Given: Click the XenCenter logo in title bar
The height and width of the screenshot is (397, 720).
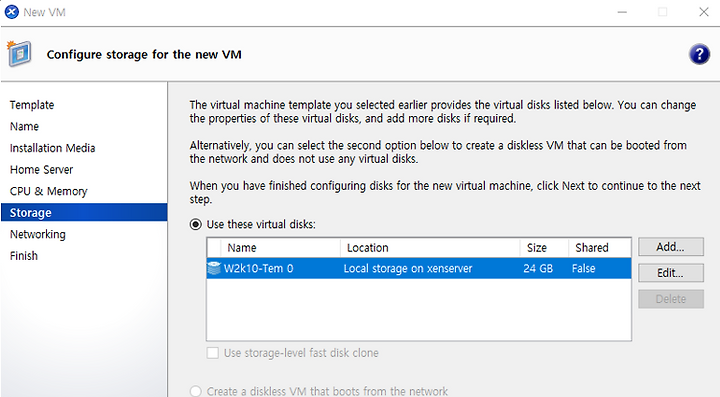Looking at the screenshot, I should coord(11,12).
